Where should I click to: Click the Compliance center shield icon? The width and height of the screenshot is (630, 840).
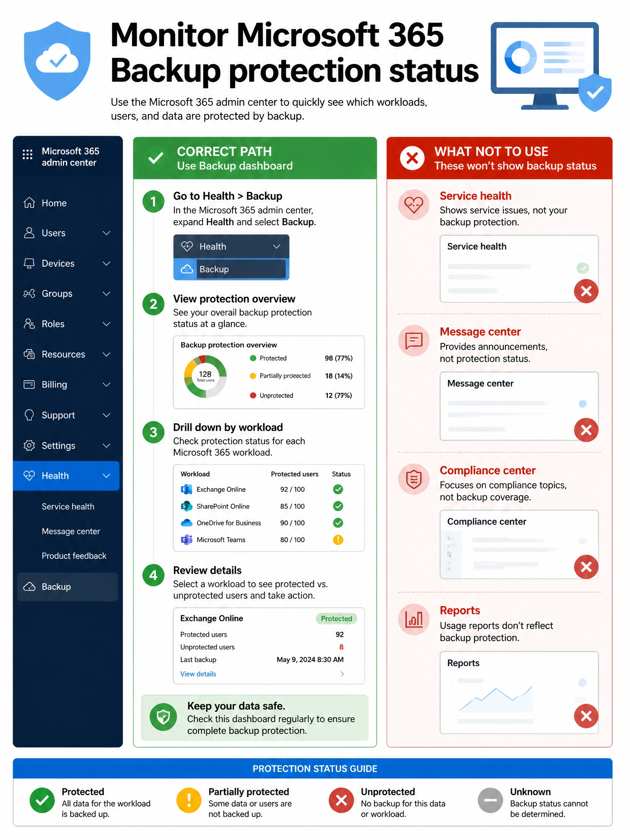[414, 479]
